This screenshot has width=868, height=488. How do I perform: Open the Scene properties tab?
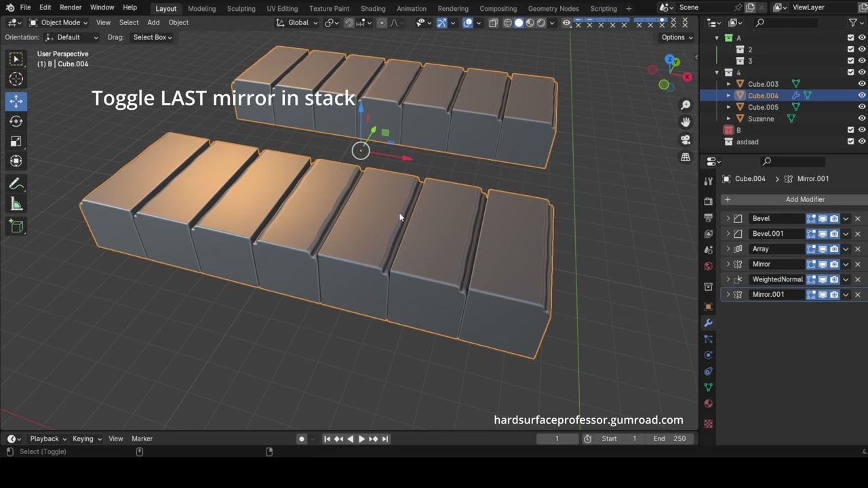point(709,250)
